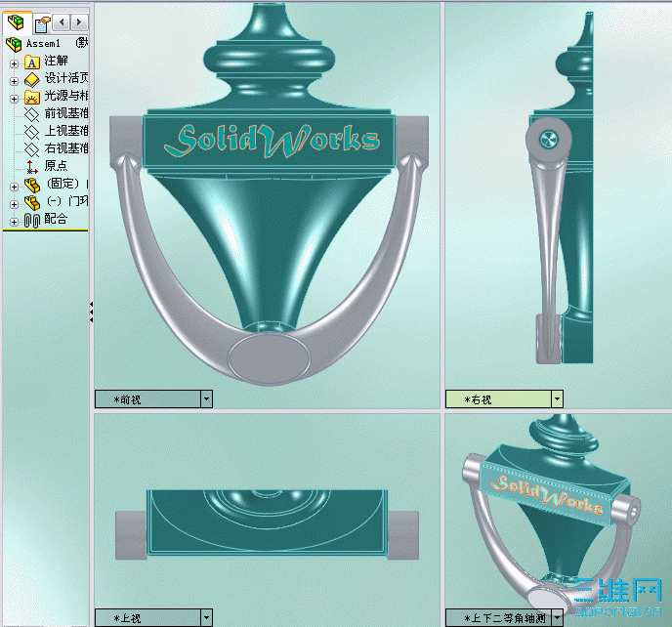This screenshot has height=627, width=672.
Task: Click the 配合 mates paperclip icon
Action: pyautogui.click(x=32, y=221)
